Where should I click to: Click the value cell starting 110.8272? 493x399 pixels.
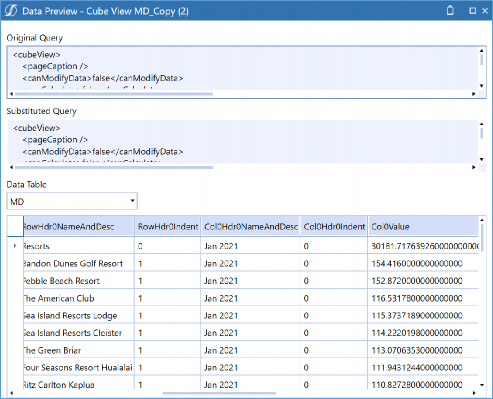point(423,384)
